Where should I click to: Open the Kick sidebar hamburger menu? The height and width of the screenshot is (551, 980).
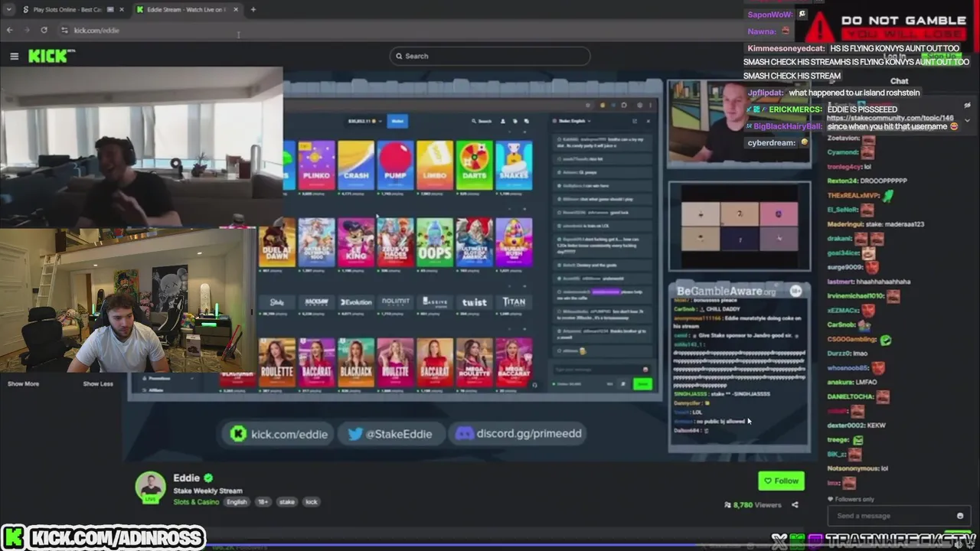tap(14, 56)
